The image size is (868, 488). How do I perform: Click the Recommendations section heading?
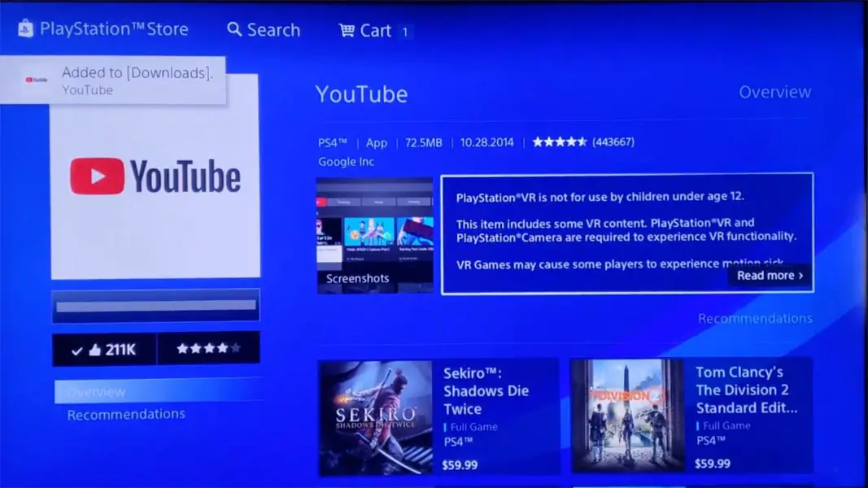[755, 319]
